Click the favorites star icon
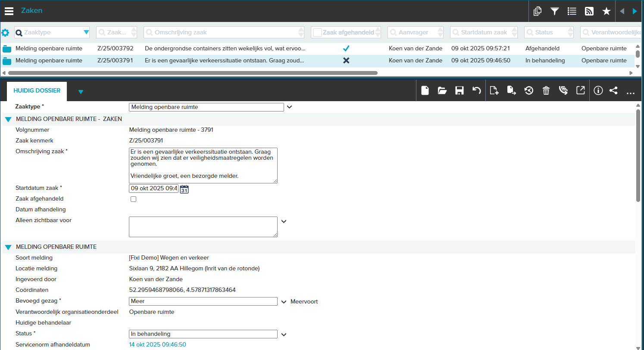This screenshot has height=350, width=644. point(606,11)
